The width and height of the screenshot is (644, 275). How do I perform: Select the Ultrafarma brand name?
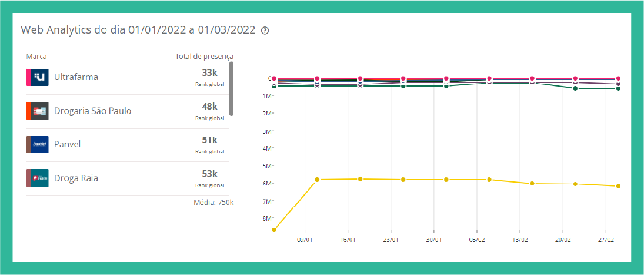76,77
